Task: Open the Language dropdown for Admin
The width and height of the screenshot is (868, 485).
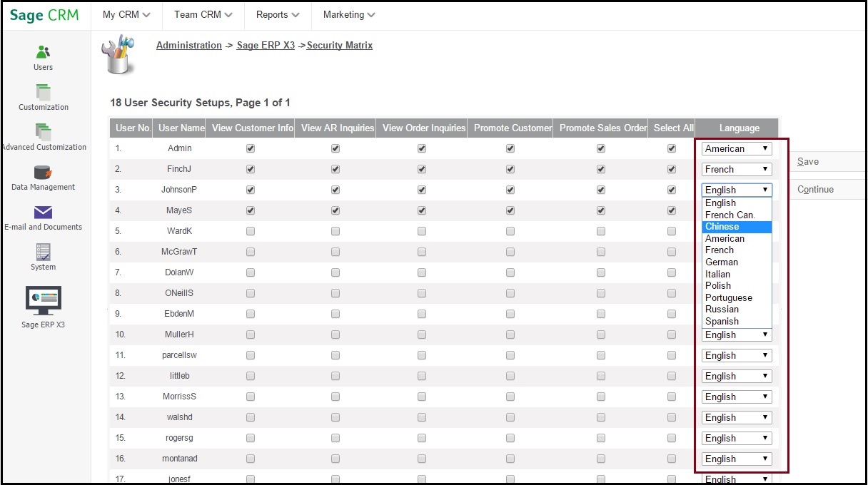Action: [x=737, y=148]
